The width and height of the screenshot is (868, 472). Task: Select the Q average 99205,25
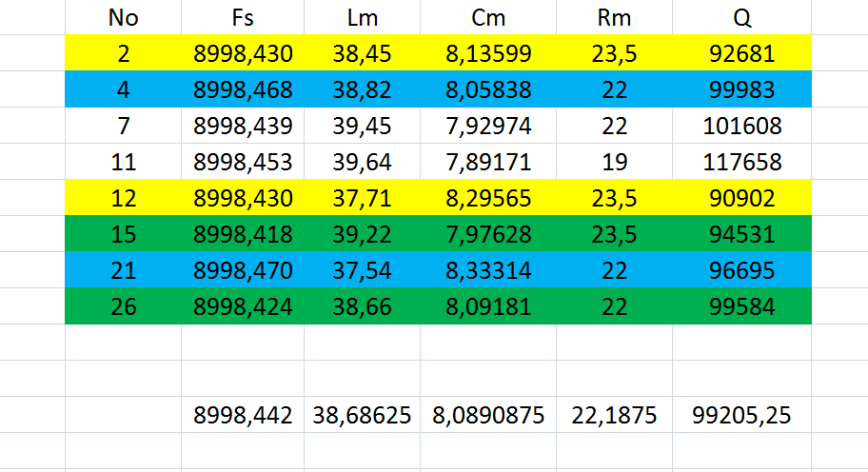741,415
